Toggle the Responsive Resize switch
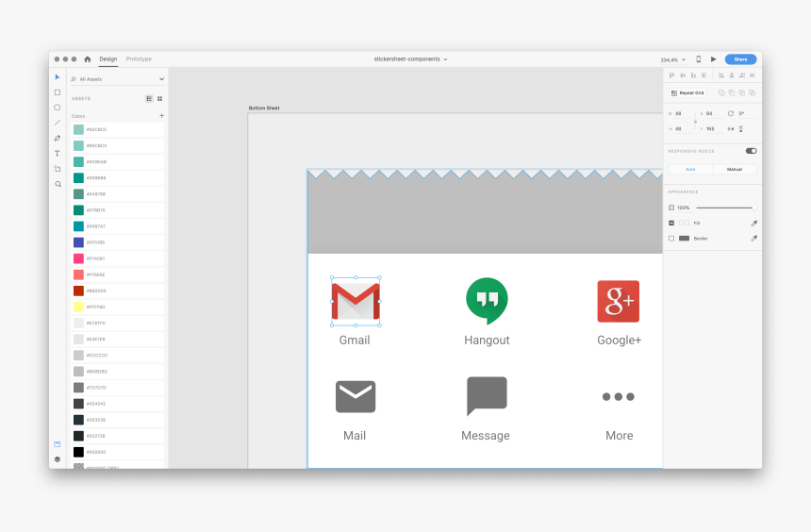811x532 pixels. (x=751, y=151)
